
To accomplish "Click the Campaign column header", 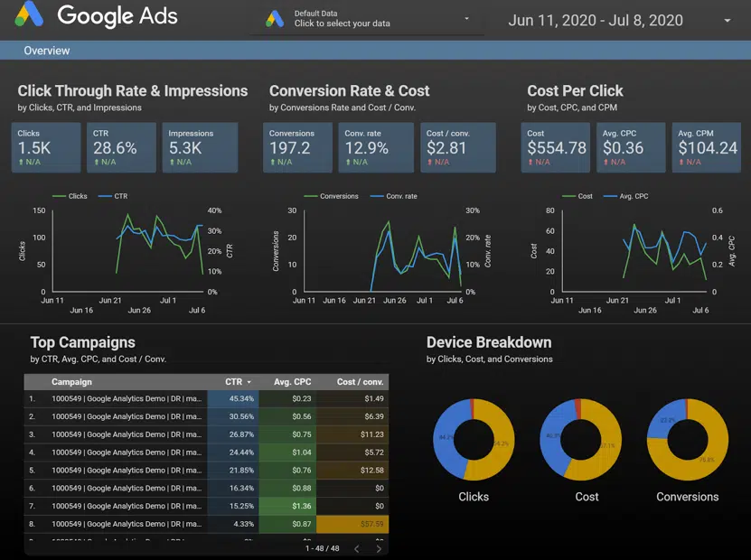I will pos(71,382).
